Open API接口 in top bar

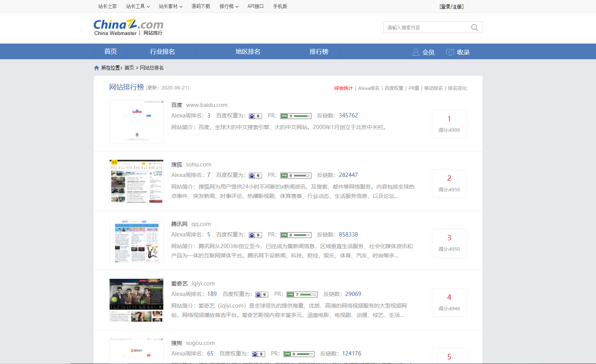[255, 6]
